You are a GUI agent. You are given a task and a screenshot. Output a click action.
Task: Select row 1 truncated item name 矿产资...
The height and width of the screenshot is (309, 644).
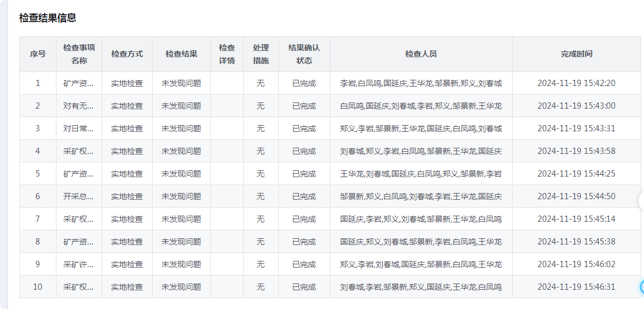[x=79, y=83]
